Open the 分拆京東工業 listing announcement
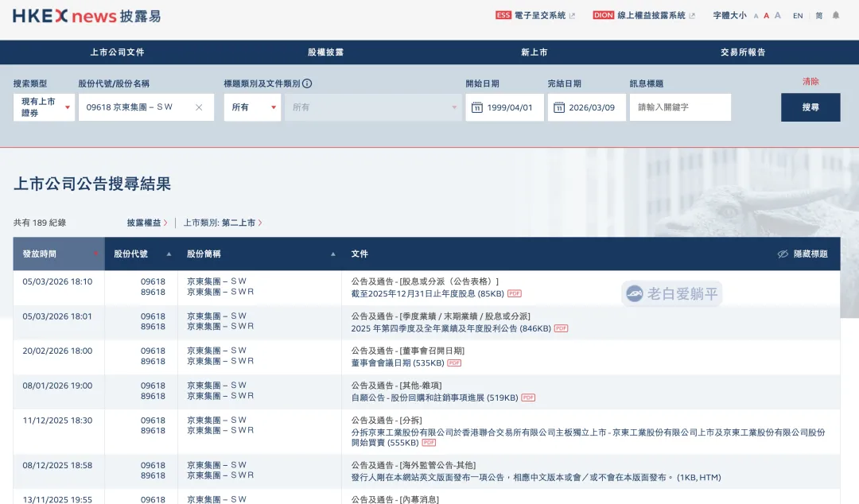 click(x=588, y=437)
